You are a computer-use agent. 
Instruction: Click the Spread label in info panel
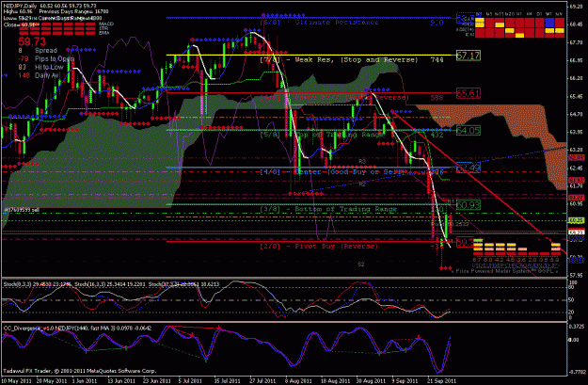click(46, 50)
